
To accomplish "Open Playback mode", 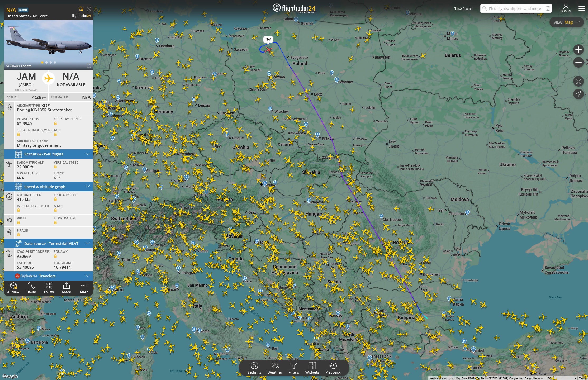I will coord(333,368).
